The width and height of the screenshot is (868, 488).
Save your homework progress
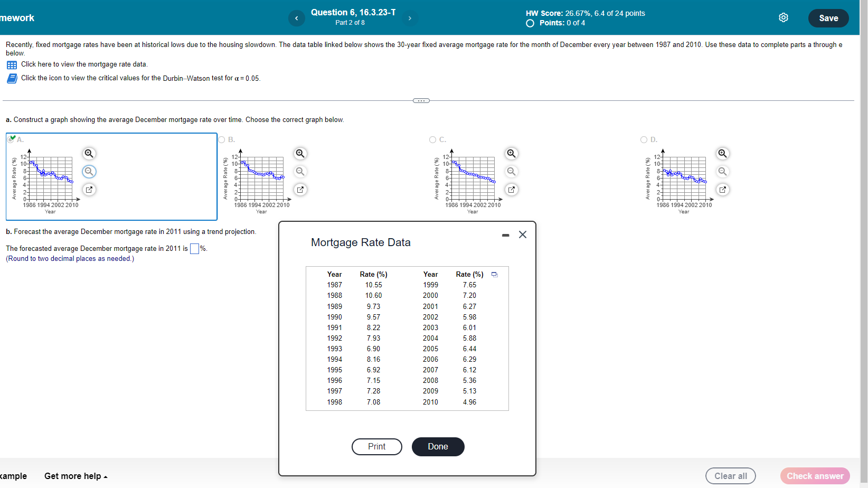(828, 17)
